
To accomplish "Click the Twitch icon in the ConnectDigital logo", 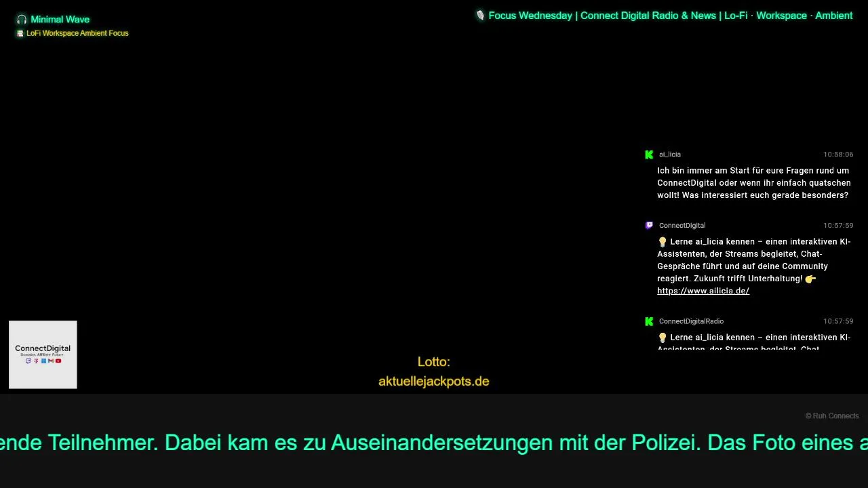I will (28, 361).
